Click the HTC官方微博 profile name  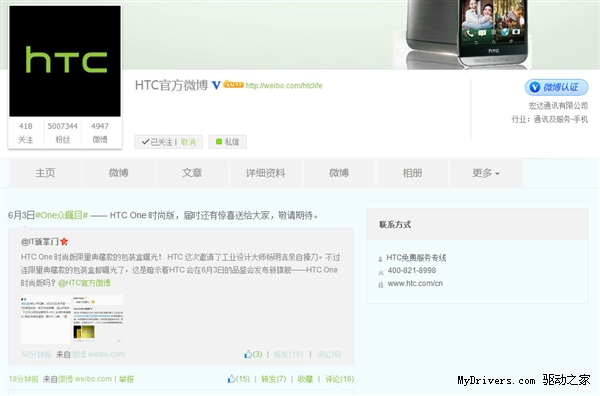[x=171, y=85]
